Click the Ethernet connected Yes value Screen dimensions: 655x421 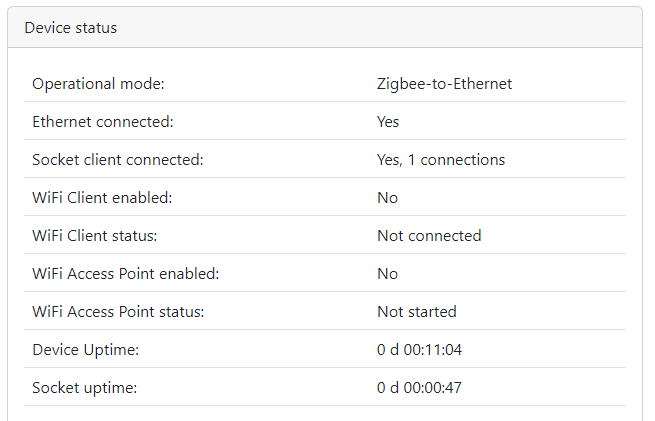388,122
